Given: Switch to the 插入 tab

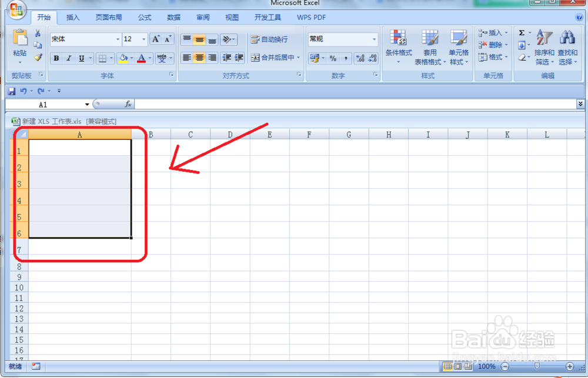Looking at the screenshot, I should 73,17.
